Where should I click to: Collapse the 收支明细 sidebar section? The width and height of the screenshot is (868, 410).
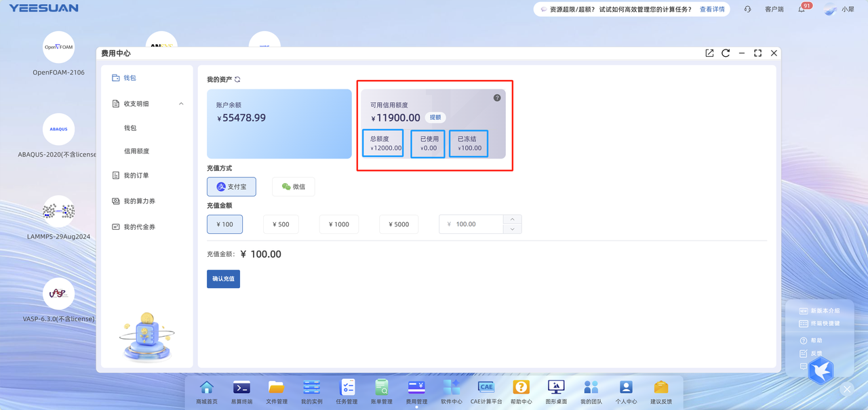coord(181,104)
